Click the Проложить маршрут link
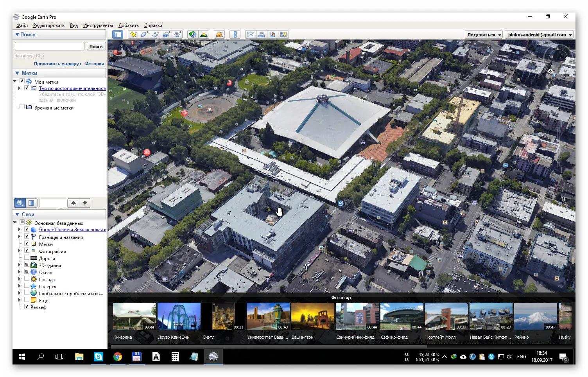588x377 pixels. pos(57,64)
